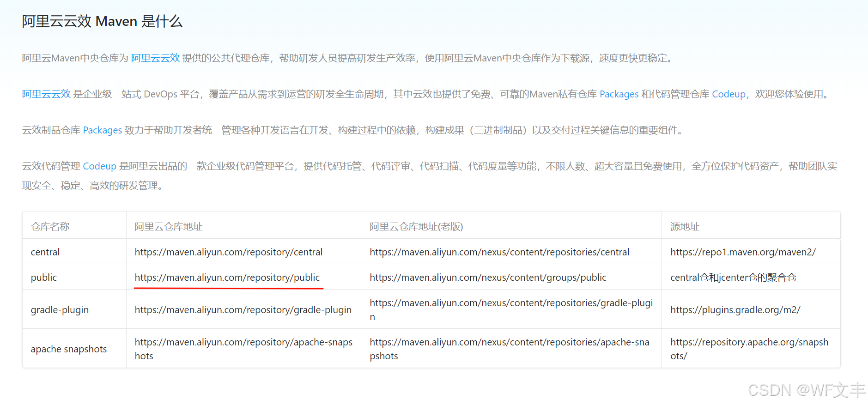The height and width of the screenshot is (405, 868).
Task: Click the nexus repositories/apache-snapshots old address
Action: 510,349
